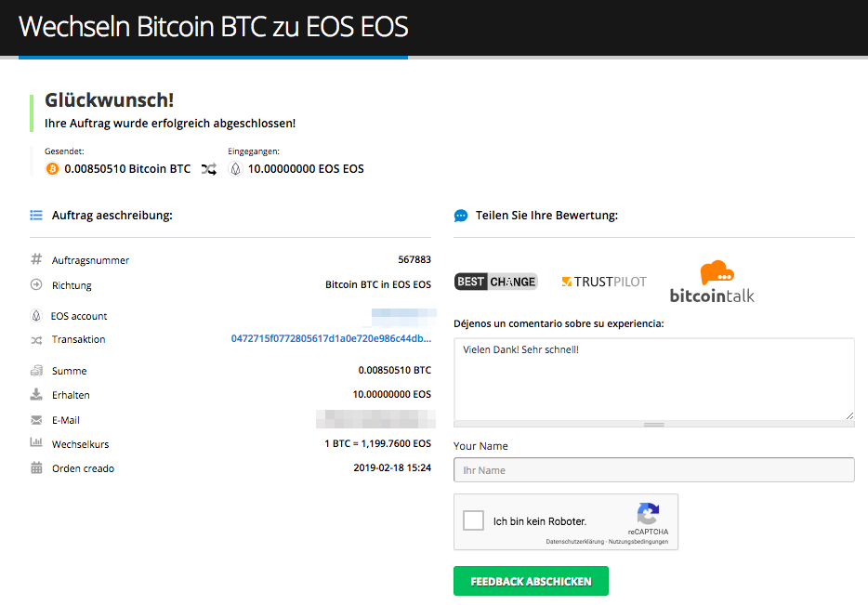
Task: Open the Trustpilot review logo
Action: [604, 282]
